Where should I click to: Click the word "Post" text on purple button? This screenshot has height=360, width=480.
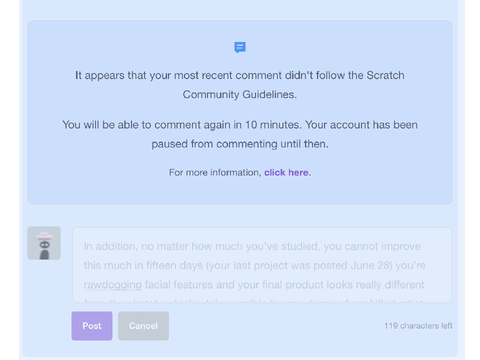tap(92, 326)
